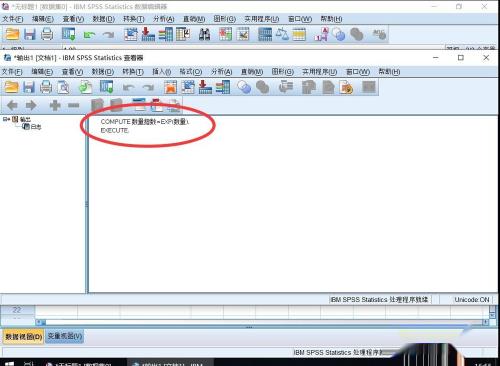Click Unicode:ON status bar entry
Screen dimensions: 500x366
[x=472, y=300]
